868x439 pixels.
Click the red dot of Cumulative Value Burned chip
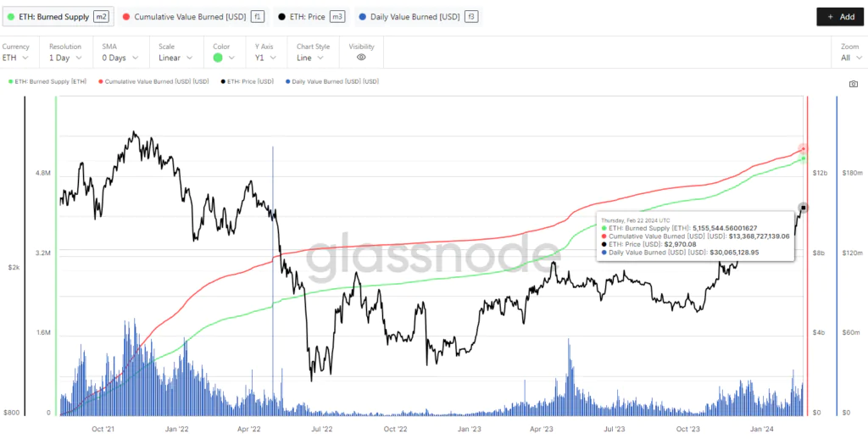coord(126,16)
